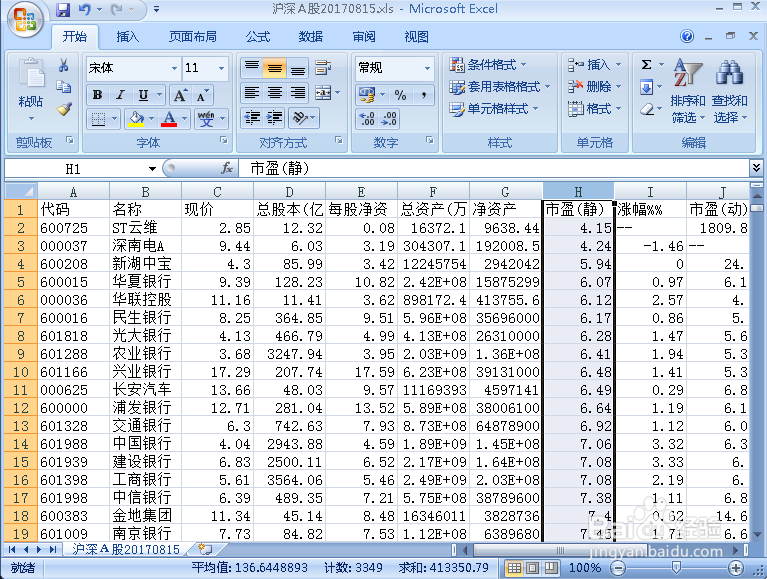
Task: Click zoom out minus button
Action: click(x=618, y=568)
